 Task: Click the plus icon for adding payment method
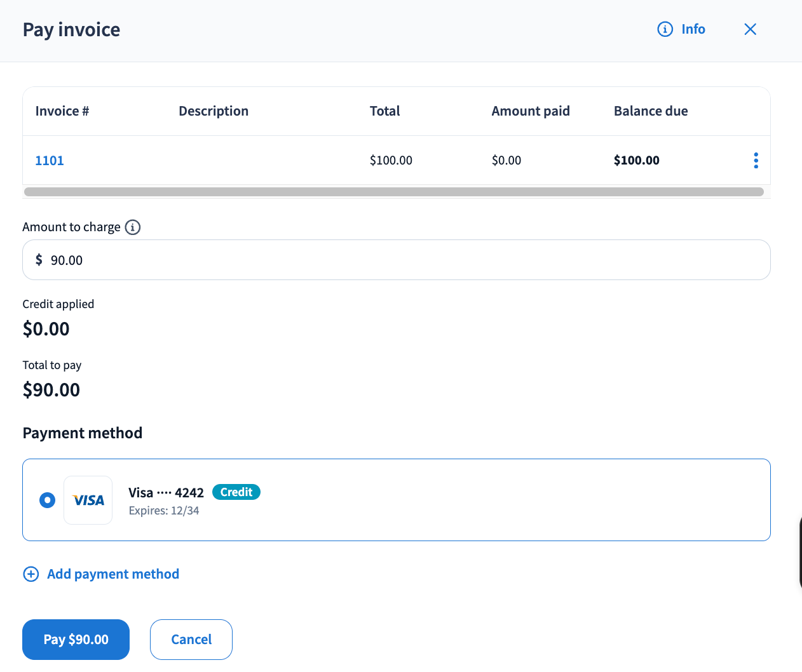click(x=31, y=574)
